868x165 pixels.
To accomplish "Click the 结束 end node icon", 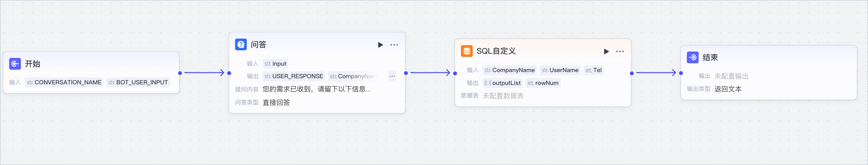I will (693, 58).
